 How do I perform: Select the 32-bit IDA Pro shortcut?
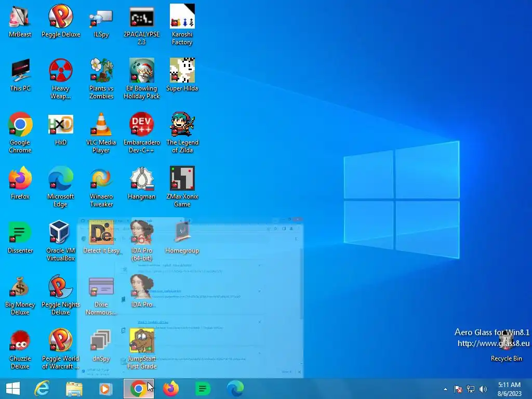pos(141,291)
